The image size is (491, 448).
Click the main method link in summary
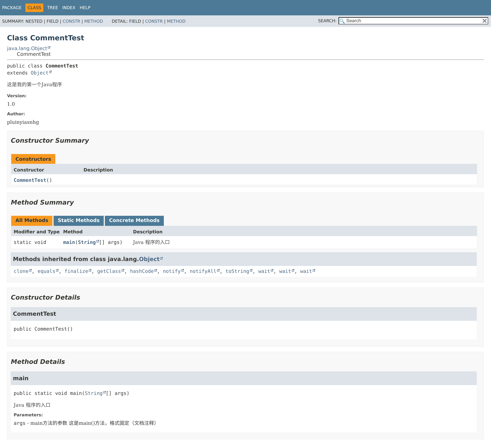pyautogui.click(x=69, y=242)
